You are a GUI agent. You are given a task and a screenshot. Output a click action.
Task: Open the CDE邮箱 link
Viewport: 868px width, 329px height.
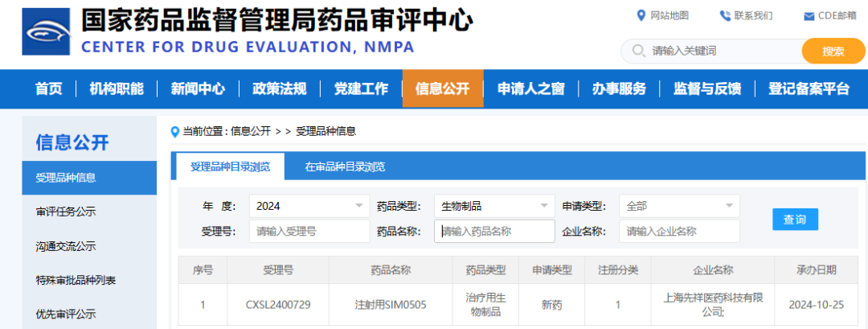tap(837, 15)
